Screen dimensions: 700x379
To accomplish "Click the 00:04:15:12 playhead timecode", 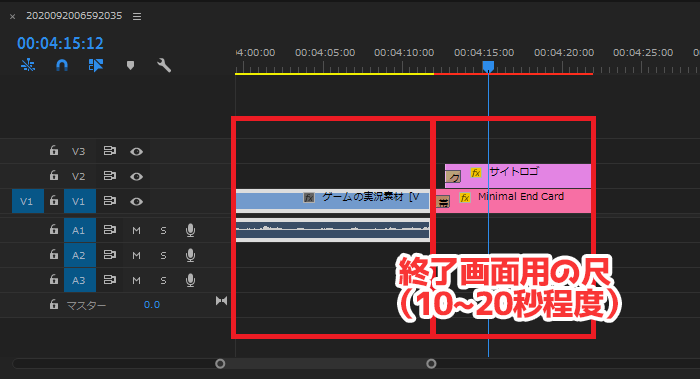I will [x=60, y=43].
